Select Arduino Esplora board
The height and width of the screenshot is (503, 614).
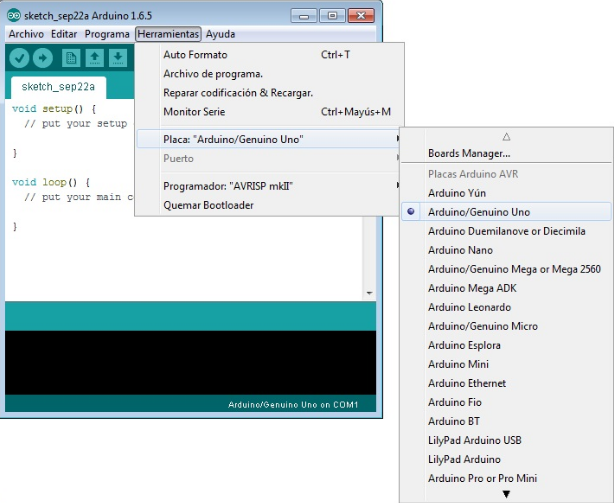506,345
